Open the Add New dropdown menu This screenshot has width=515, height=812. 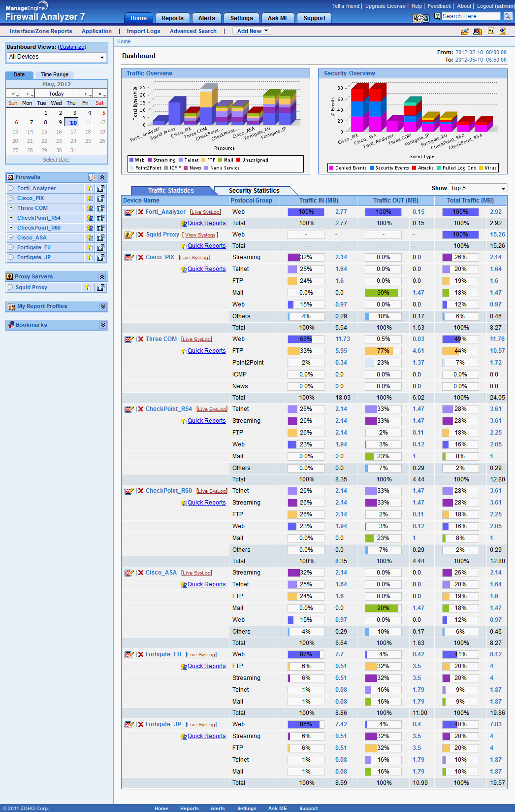pyautogui.click(x=253, y=31)
